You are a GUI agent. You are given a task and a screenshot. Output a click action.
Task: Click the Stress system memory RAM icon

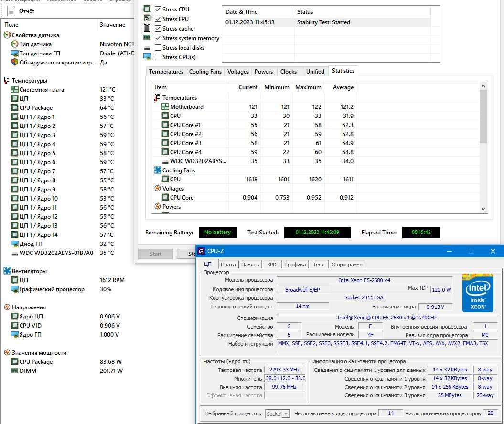(x=147, y=37)
